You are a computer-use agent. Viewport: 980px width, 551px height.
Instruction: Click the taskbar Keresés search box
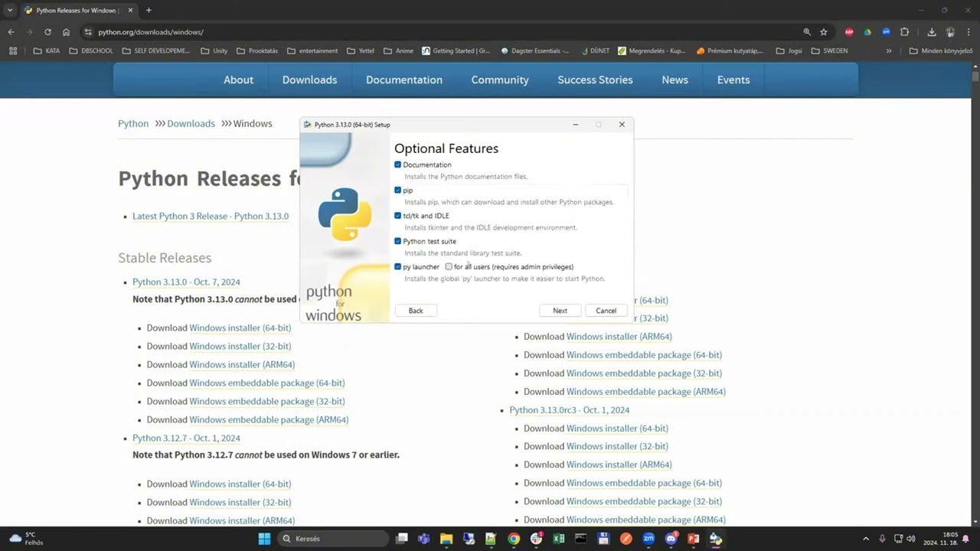point(332,539)
